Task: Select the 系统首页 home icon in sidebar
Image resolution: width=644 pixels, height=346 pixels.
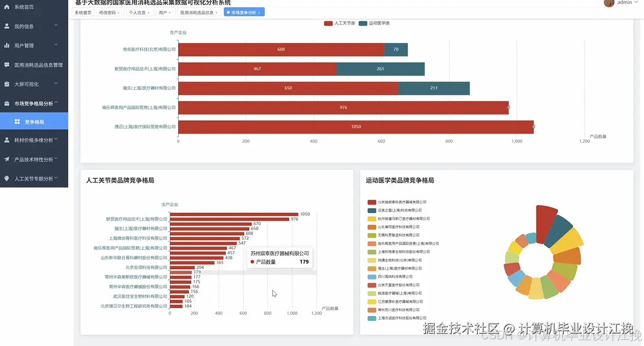Action: [6, 8]
